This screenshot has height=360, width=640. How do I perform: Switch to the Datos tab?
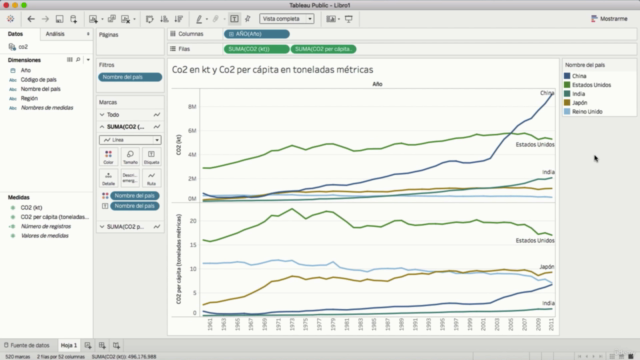[16, 34]
